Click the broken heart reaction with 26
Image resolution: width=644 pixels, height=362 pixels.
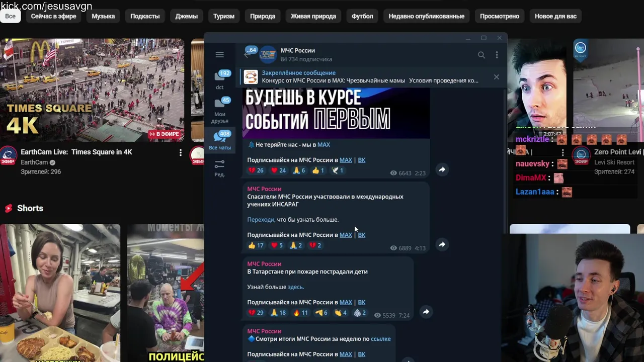[256, 170]
